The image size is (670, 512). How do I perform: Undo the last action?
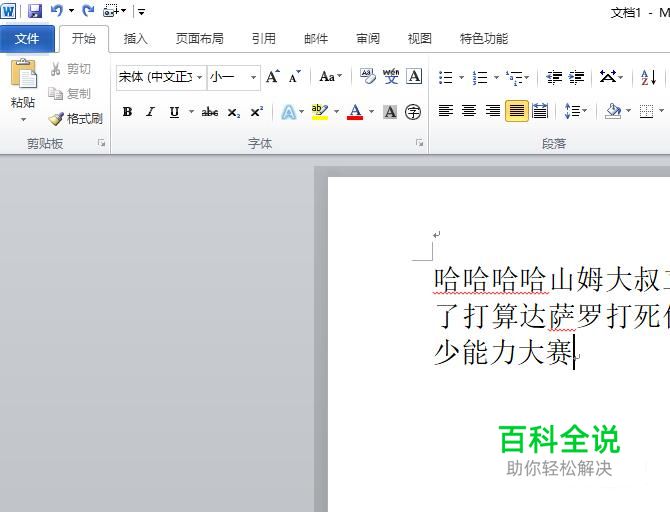[x=57, y=10]
